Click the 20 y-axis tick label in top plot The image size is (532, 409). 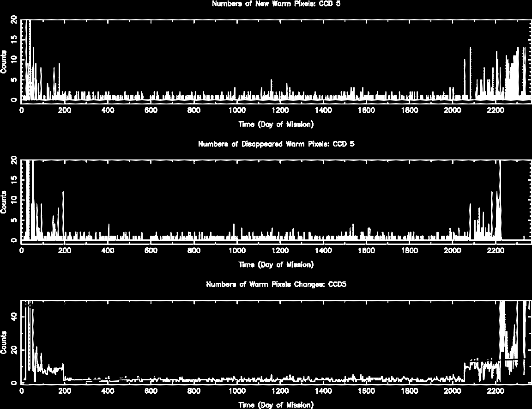coord(15,20)
